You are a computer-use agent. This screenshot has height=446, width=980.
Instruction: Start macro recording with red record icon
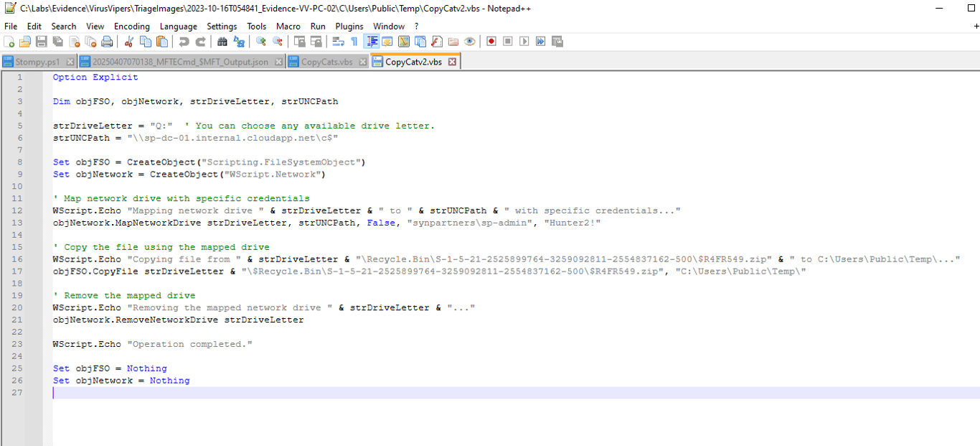pyautogui.click(x=491, y=42)
